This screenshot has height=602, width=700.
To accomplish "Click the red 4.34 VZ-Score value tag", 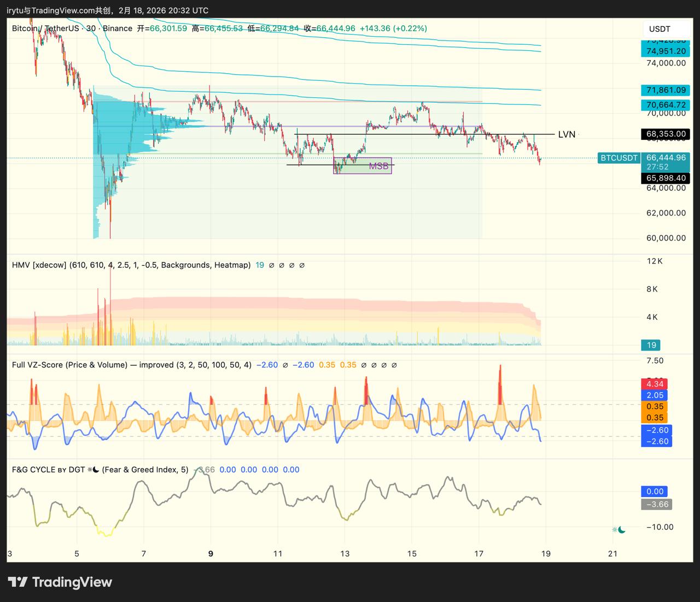I will (655, 384).
